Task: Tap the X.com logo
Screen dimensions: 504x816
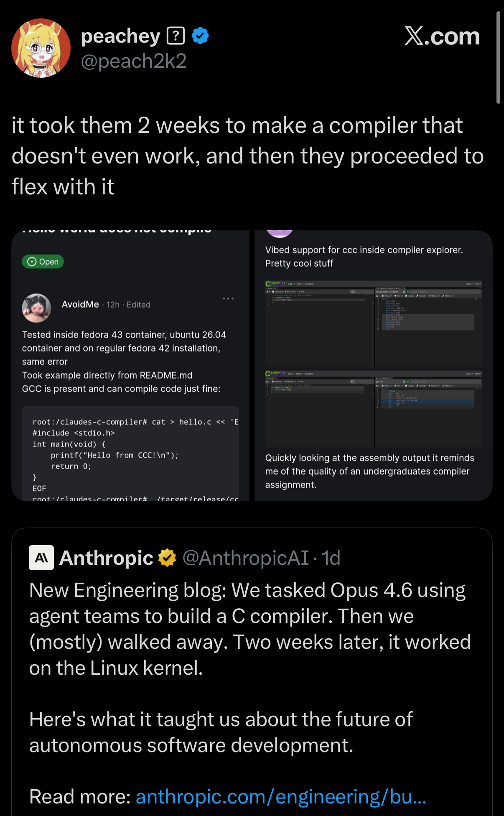Action: (442, 36)
